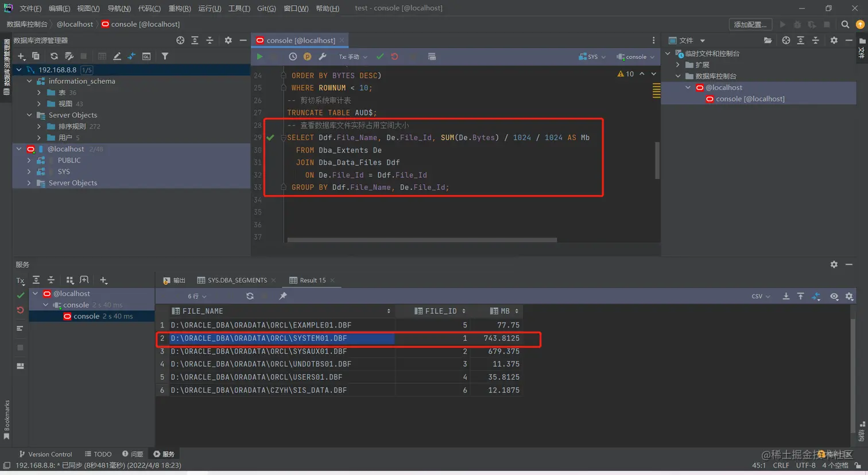This screenshot has width=868, height=475.
Task: Select the 743.8125 MB value cell
Action: [x=495, y=338]
